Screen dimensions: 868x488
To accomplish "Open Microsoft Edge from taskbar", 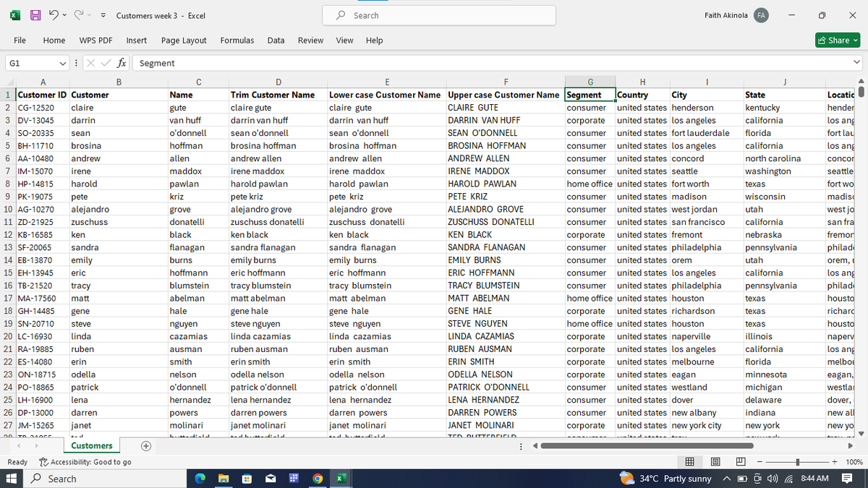I will click(x=200, y=479).
